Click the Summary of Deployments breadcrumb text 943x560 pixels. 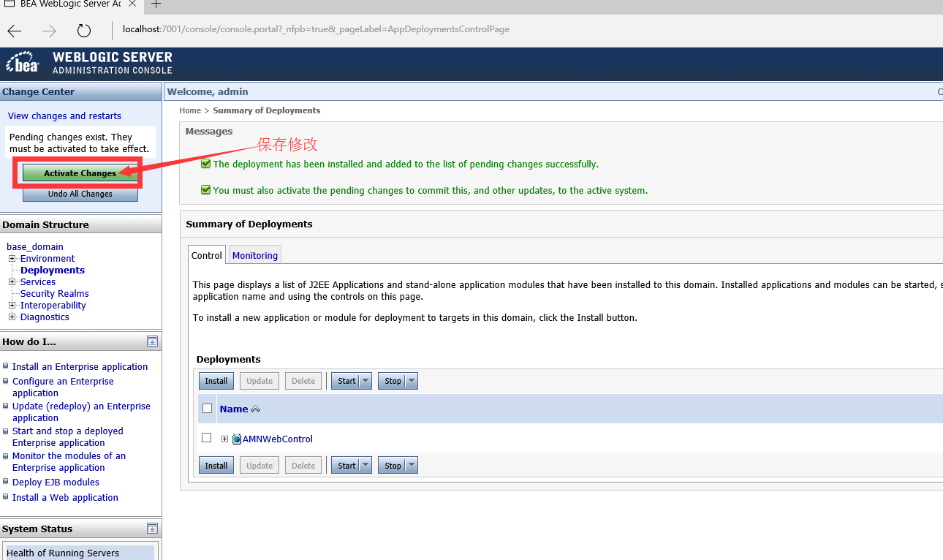click(x=267, y=110)
